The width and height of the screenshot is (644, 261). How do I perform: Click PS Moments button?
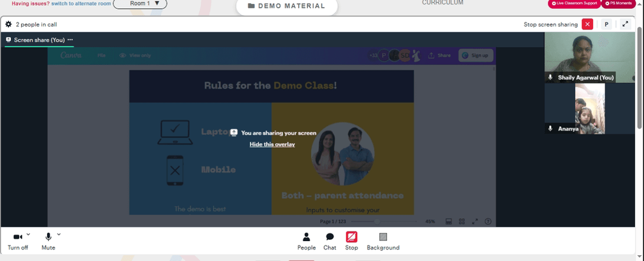(618, 3)
